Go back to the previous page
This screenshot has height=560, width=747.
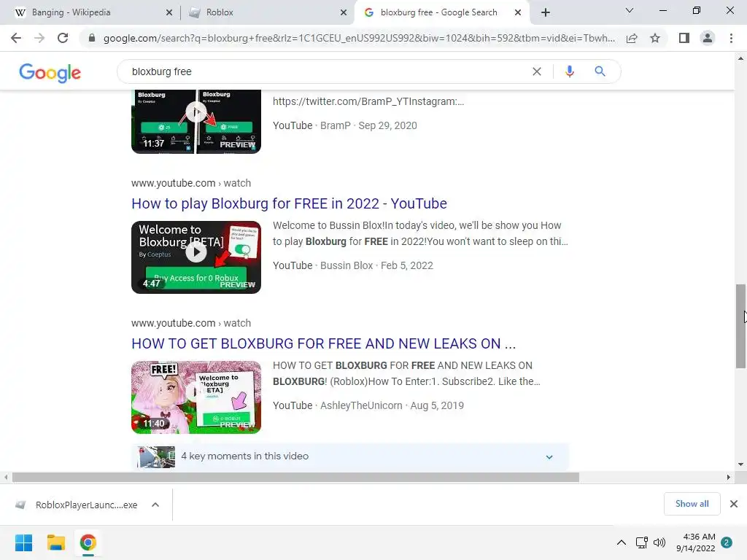pyautogui.click(x=16, y=38)
